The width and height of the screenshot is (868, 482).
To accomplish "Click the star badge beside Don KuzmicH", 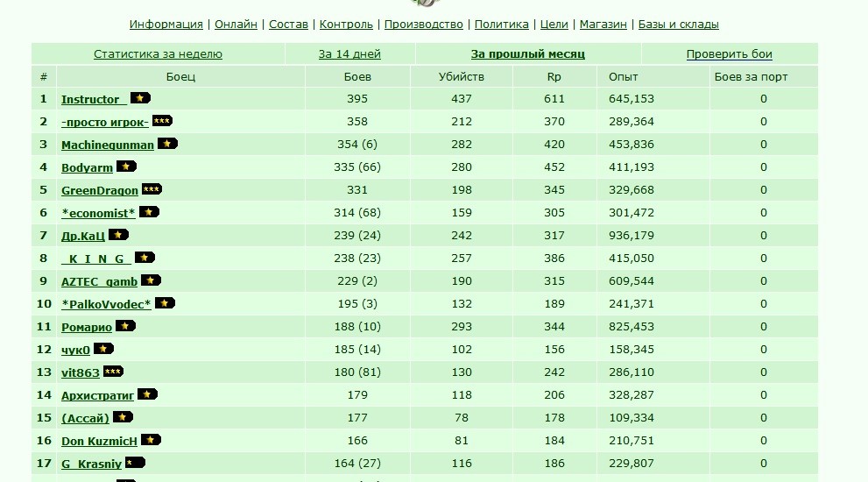I will [151, 440].
